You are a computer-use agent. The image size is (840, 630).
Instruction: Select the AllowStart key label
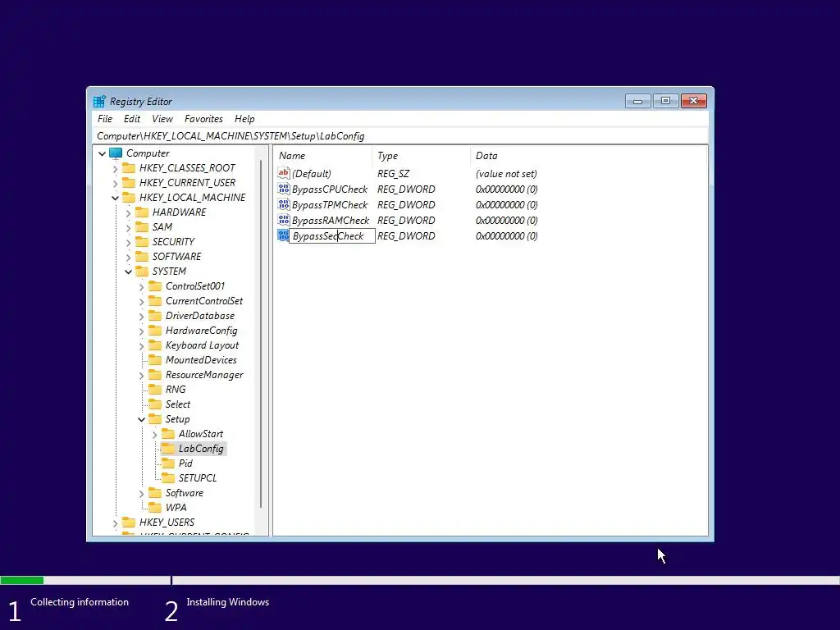201,434
